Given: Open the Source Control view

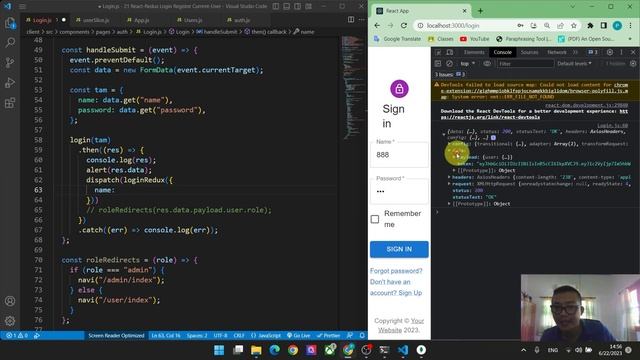Looking at the screenshot, I should pos(10,62).
